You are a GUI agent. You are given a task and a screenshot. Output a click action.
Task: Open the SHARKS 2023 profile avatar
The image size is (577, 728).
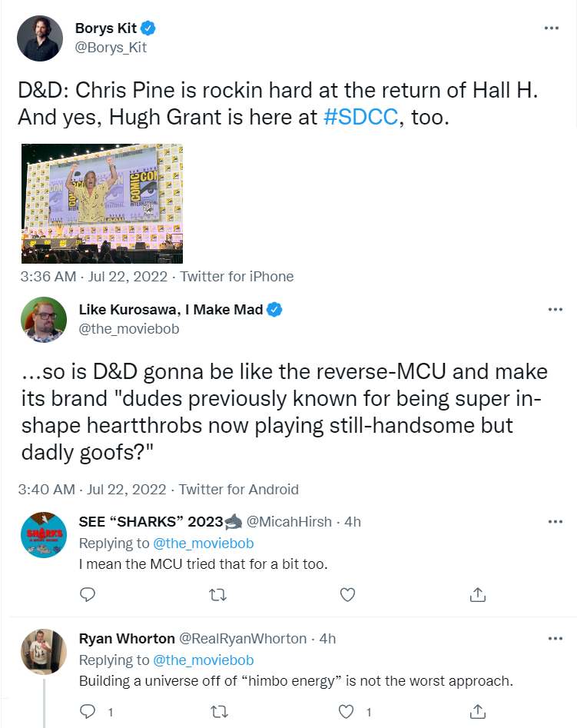tap(44, 535)
